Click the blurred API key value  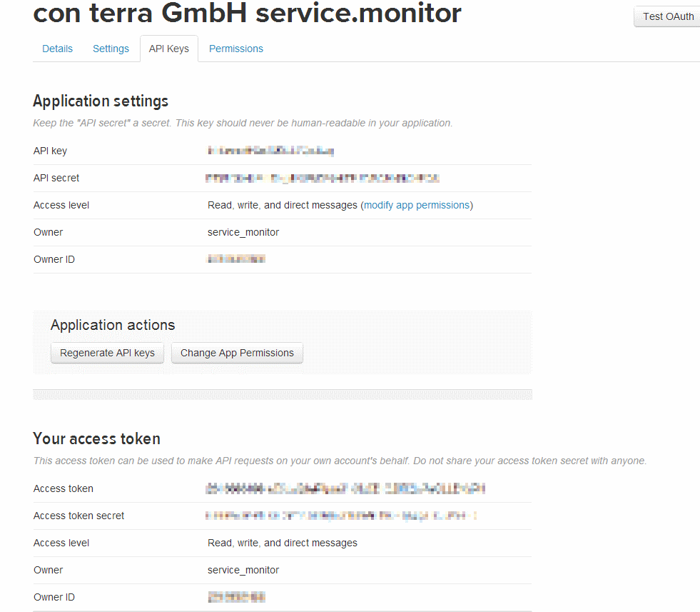tap(270, 151)
